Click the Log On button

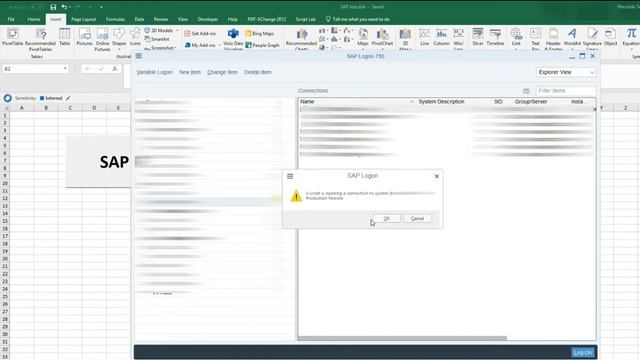coord(582,352)
